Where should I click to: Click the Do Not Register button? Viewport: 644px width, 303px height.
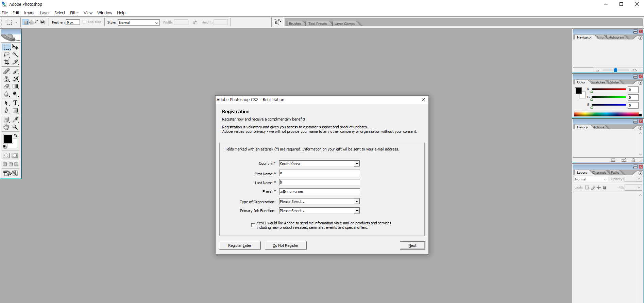click(286, 245)
